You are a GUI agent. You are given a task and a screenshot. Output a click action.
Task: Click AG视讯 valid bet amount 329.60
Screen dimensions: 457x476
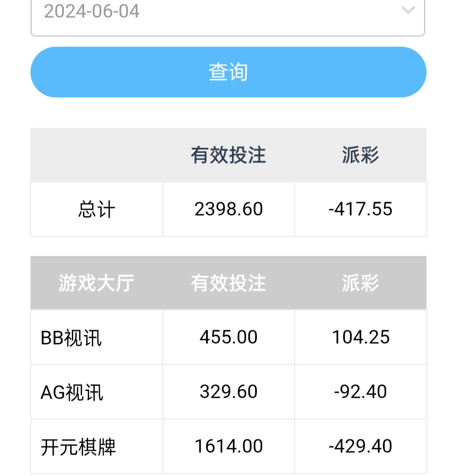(228, 392)
